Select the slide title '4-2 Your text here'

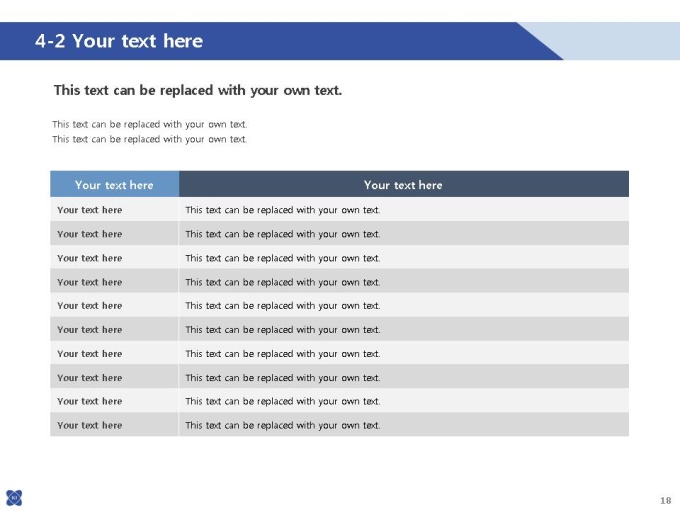point(119,41)
